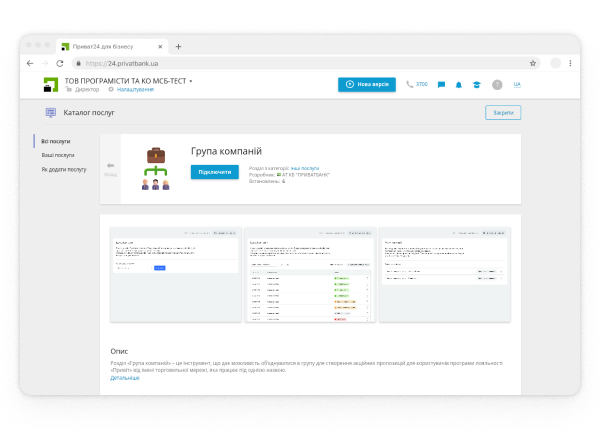Click the back arrow labeled Назад

110,167
